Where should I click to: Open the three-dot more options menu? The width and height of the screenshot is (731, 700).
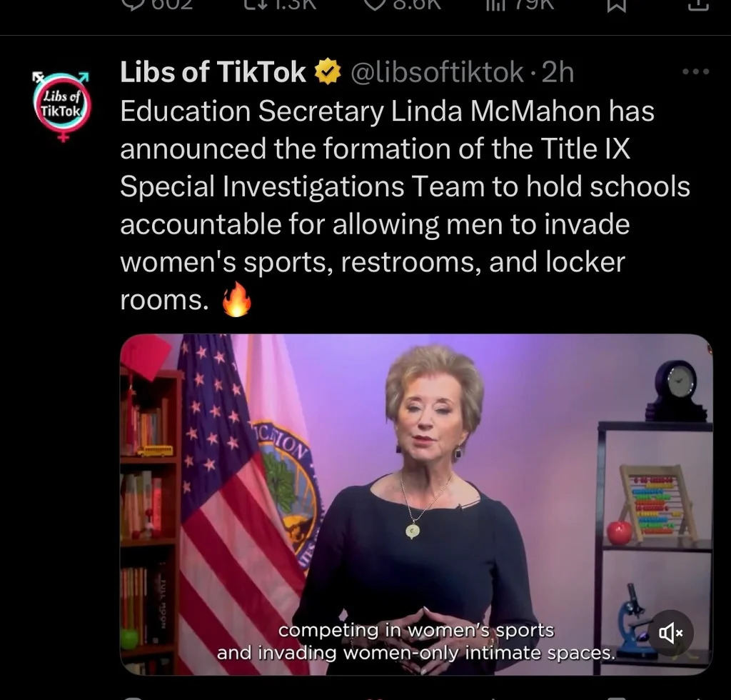695,72
